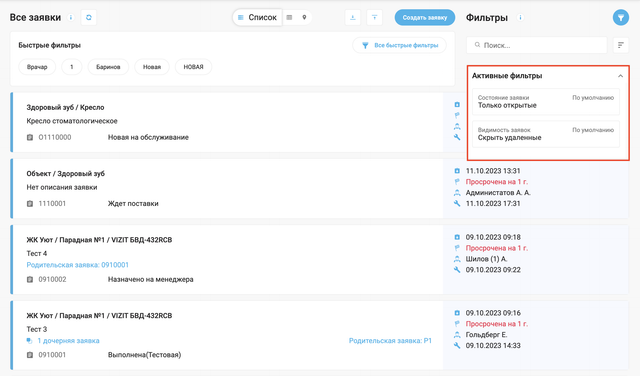Click status Новая на обслуживание
The image size is (640, 376).
(x=148, y=138)
